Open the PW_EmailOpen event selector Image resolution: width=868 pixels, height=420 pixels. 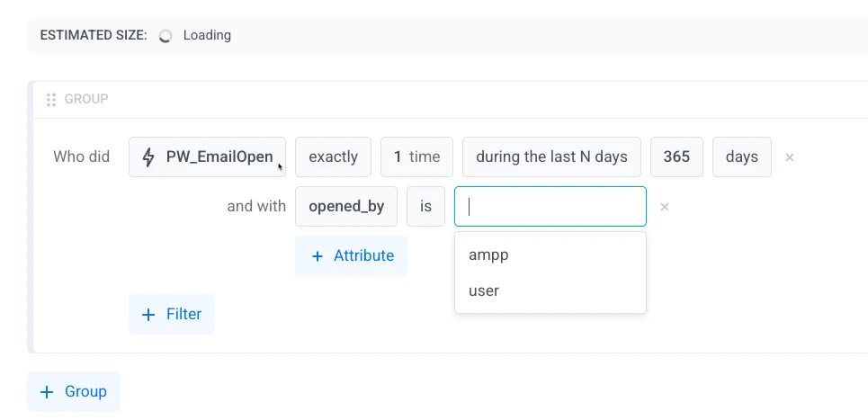(207, 157)
